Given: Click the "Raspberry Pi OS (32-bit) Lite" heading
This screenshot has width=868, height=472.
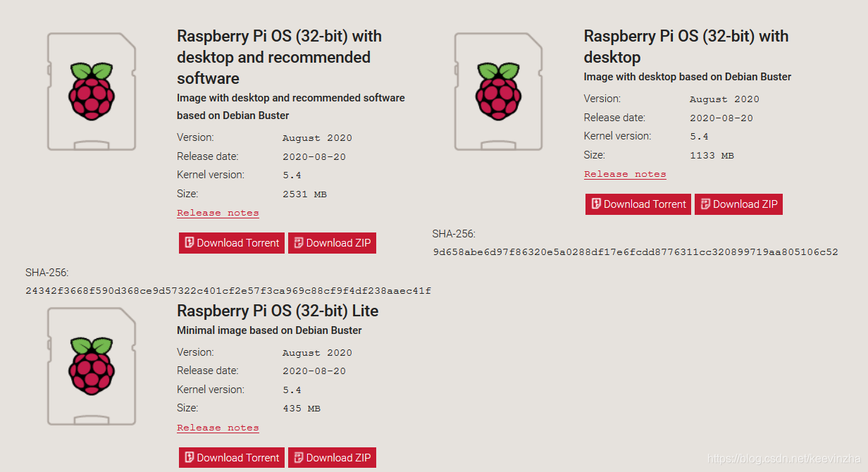Looking at the screenshot, I should [278, 311].
